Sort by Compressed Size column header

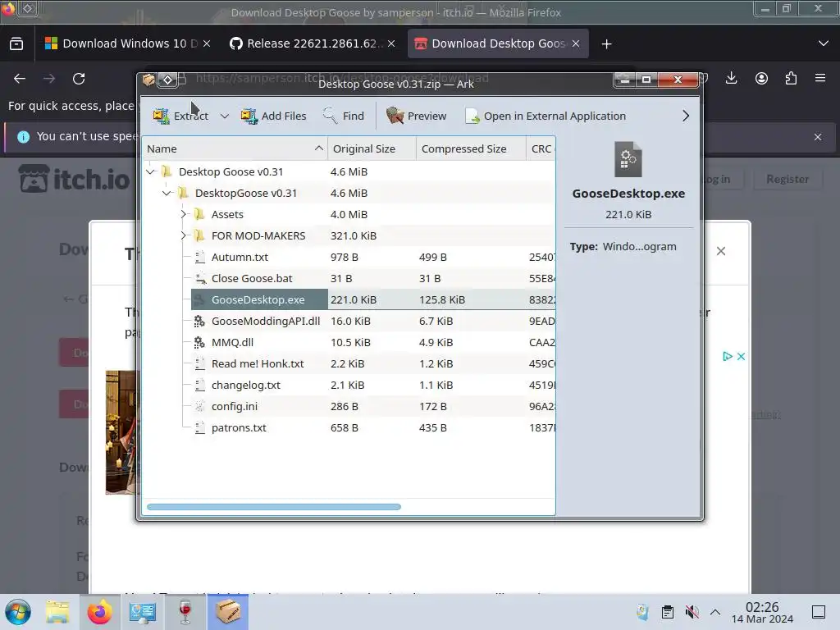click(x=471, y=148)
